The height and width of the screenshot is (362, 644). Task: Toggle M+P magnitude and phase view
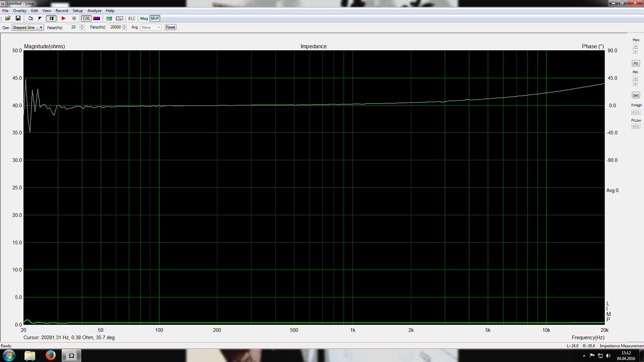(155, 18)
